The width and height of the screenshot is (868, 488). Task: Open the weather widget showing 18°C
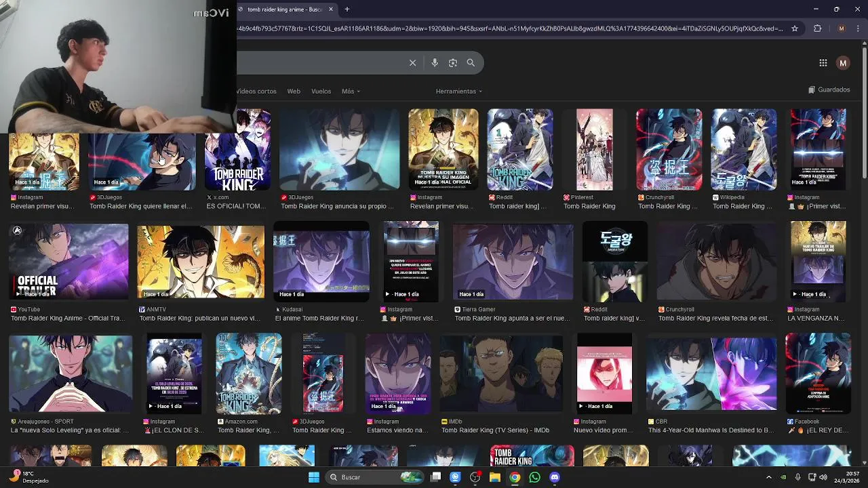pyautogui.click(x=29, y=477)
